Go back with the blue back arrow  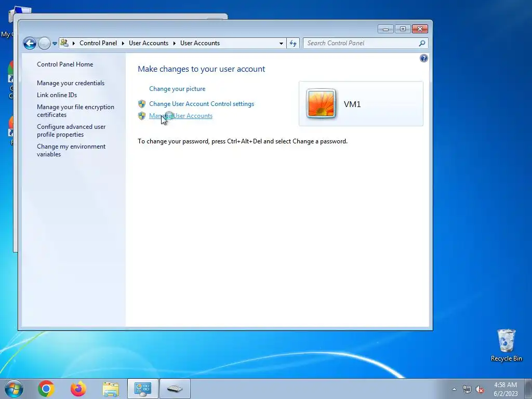pyautogui.click(x=30, y=44)
